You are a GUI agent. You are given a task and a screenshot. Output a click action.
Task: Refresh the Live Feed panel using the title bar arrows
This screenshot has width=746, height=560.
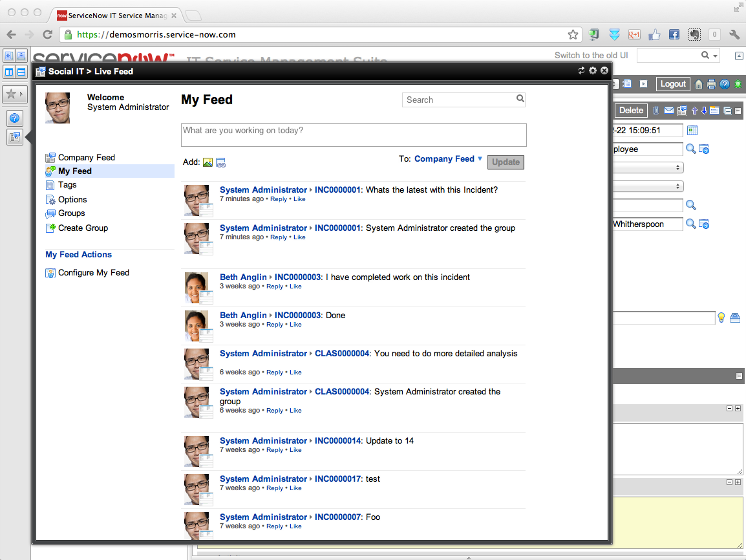[x=581, y=70]
